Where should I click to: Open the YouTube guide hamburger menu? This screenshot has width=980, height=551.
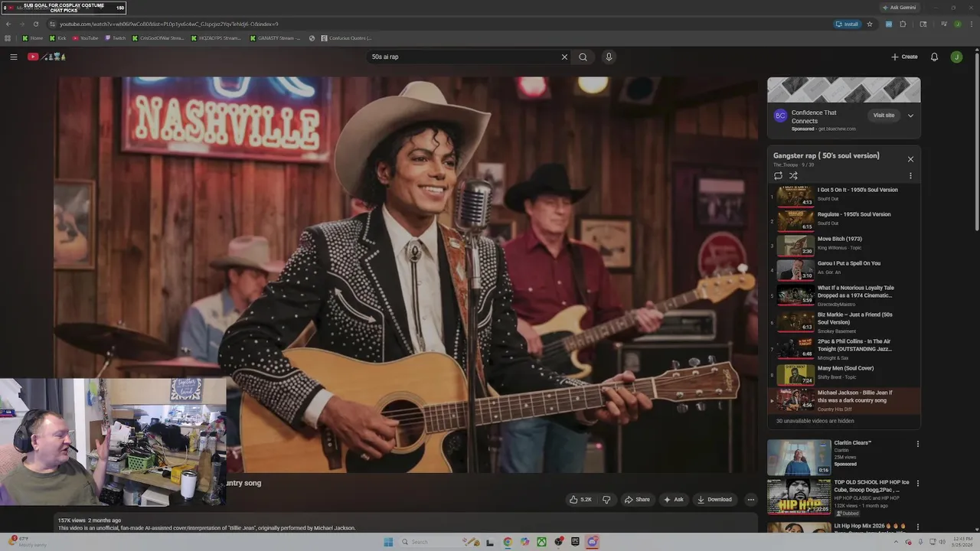pyautogui.click(x=13, y=57)
